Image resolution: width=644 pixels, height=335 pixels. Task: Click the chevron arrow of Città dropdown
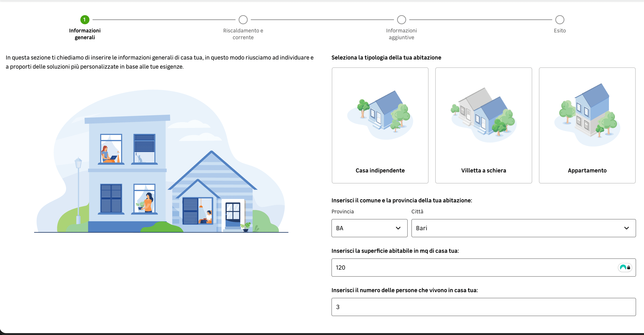pyautogui.click(x=626, y=228)
